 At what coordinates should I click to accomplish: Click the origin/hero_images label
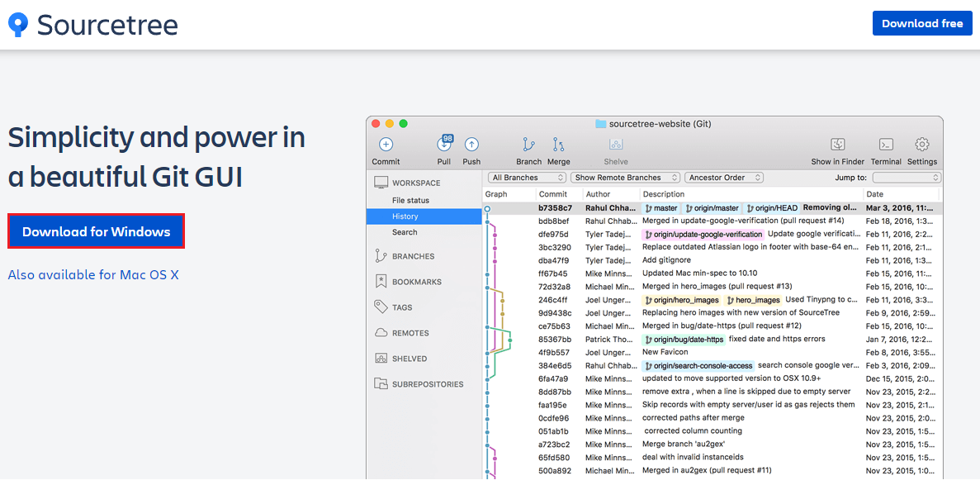point(682,301)
